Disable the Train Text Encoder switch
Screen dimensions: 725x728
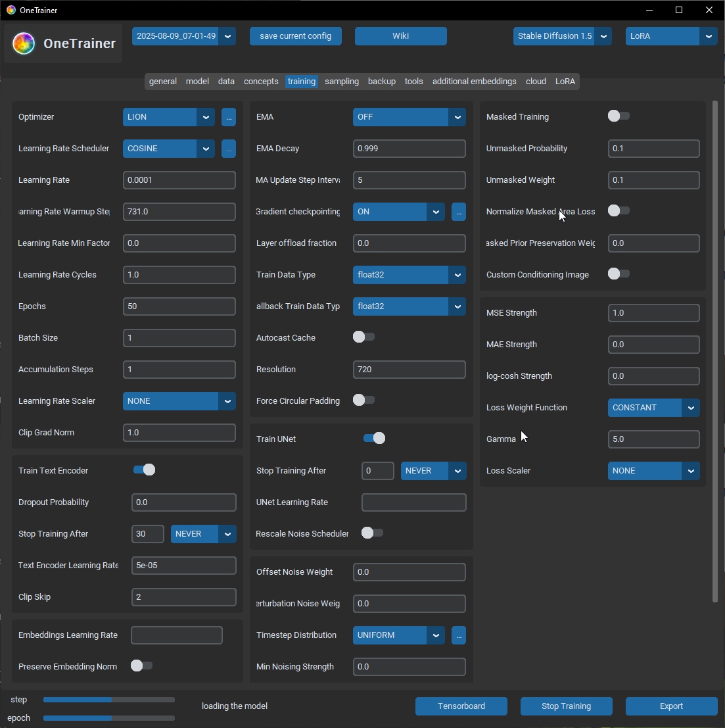(145, 470)
